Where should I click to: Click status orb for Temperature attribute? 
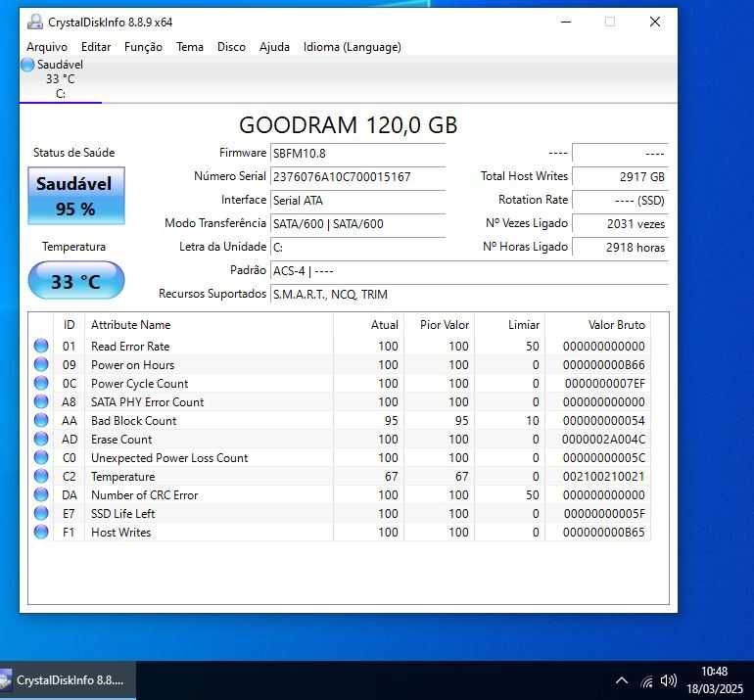coord(41,476)
